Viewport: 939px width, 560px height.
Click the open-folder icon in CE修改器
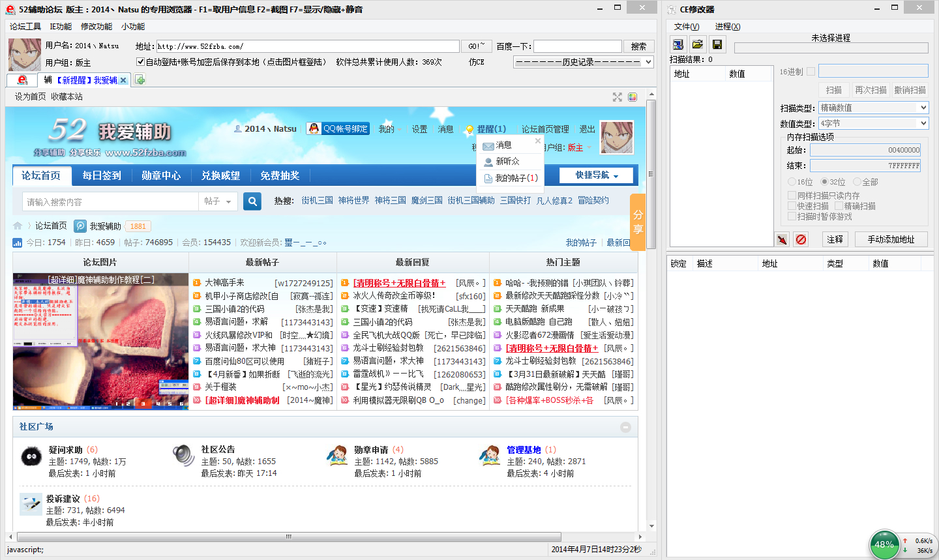coord(698,44)
